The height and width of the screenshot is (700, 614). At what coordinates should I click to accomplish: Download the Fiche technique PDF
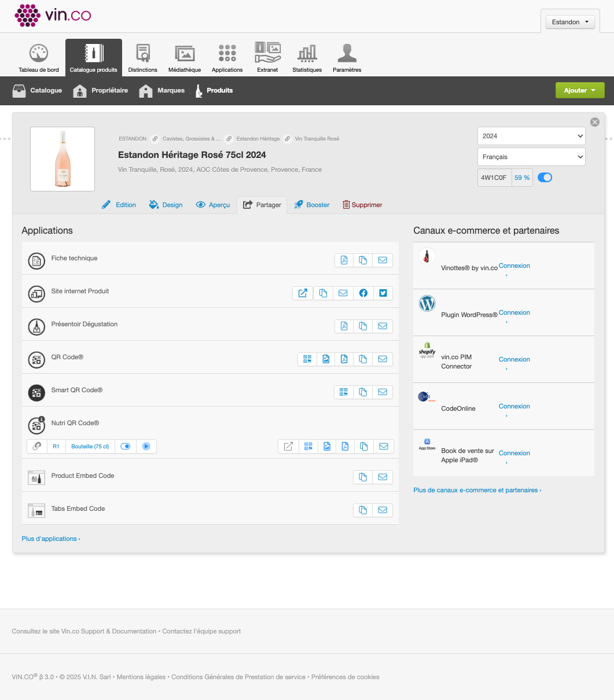point(344,260)
